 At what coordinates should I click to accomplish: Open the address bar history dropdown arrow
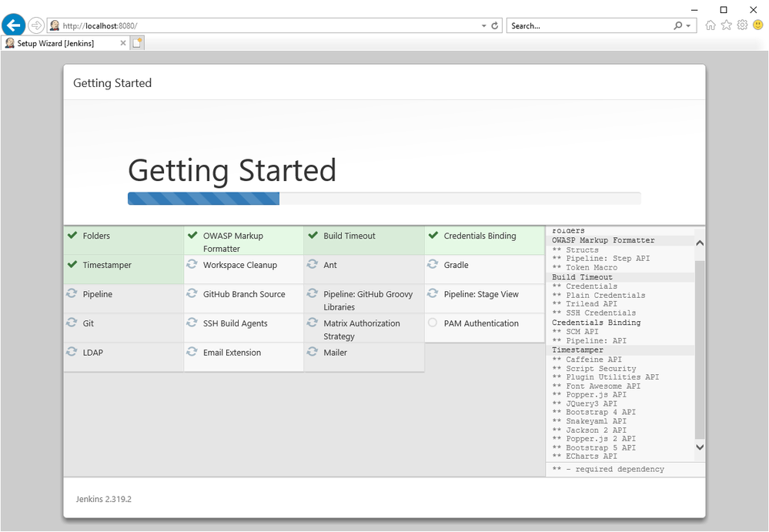[x=483, y=25]
